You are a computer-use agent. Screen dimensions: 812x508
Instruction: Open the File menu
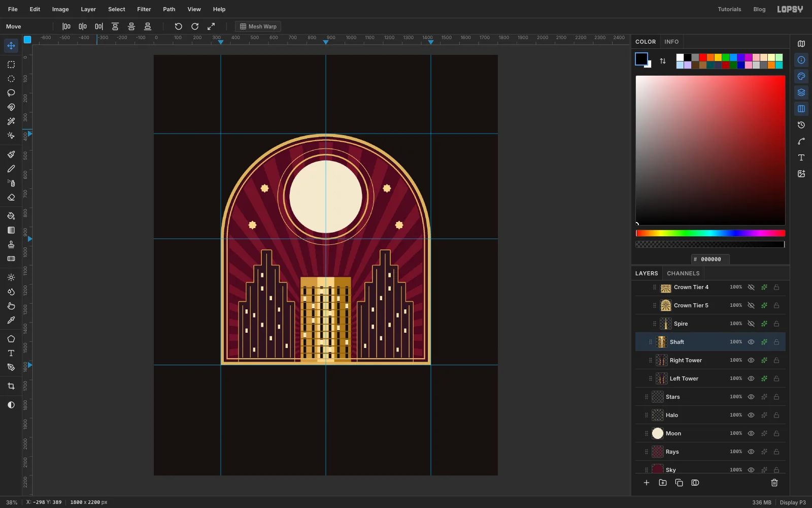pyautogui.click(x=13, y=9)
